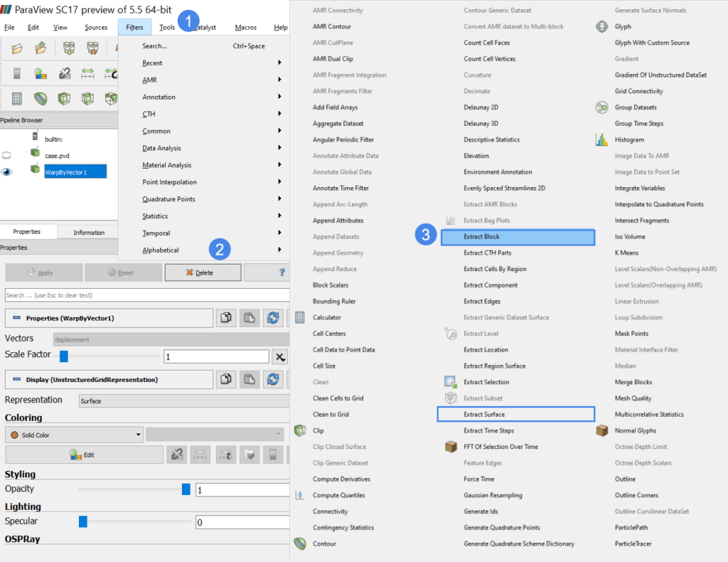Select Extract Block from the filters list

pos(518,237)
